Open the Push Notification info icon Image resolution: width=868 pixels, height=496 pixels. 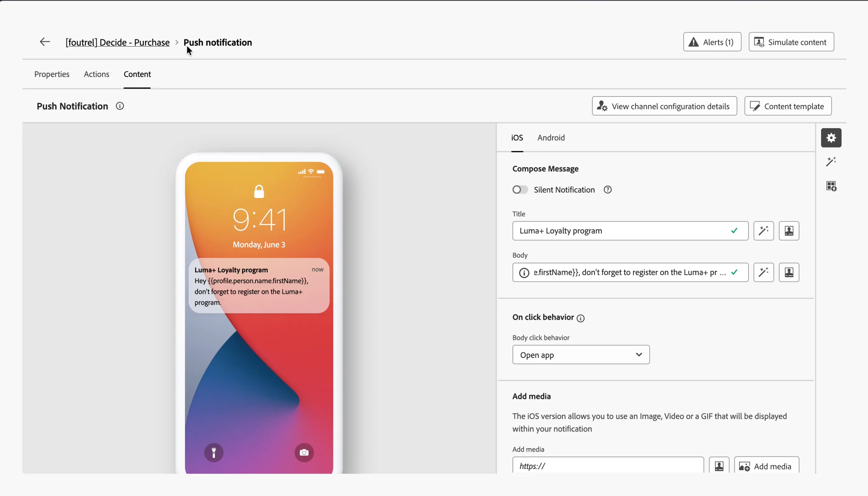[120, 106]
